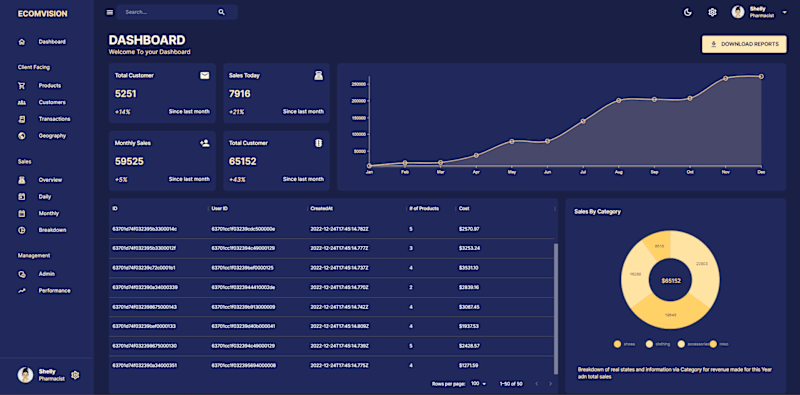800x395 pixels.
Task: Toggle the clothing legend swatch
Action: pos(649,344)
